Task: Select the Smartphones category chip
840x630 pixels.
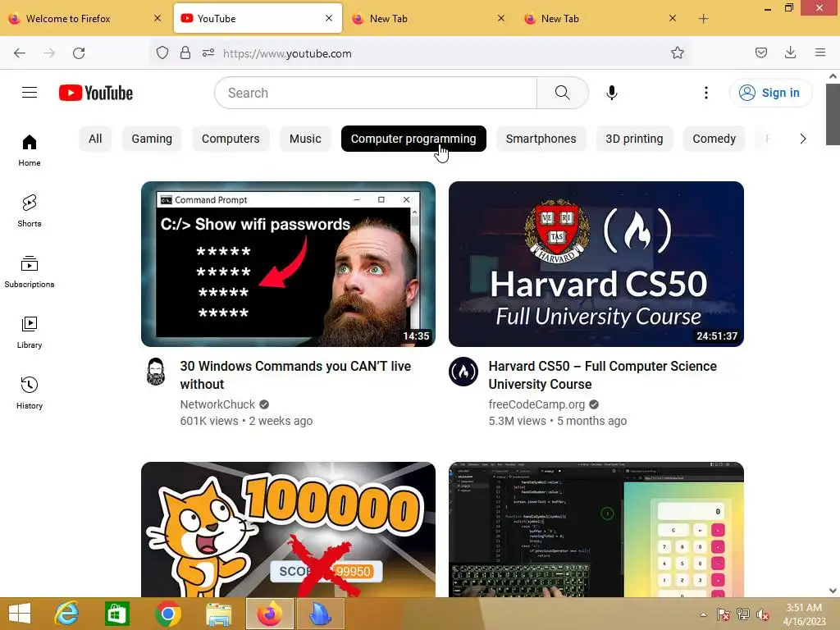Action: click(541, 139)
